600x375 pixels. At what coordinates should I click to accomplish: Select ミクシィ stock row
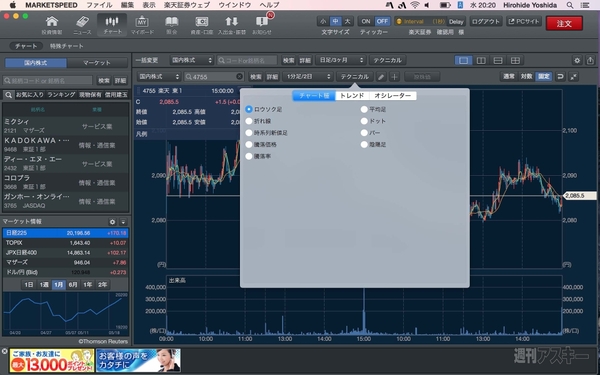click(66, 126)
